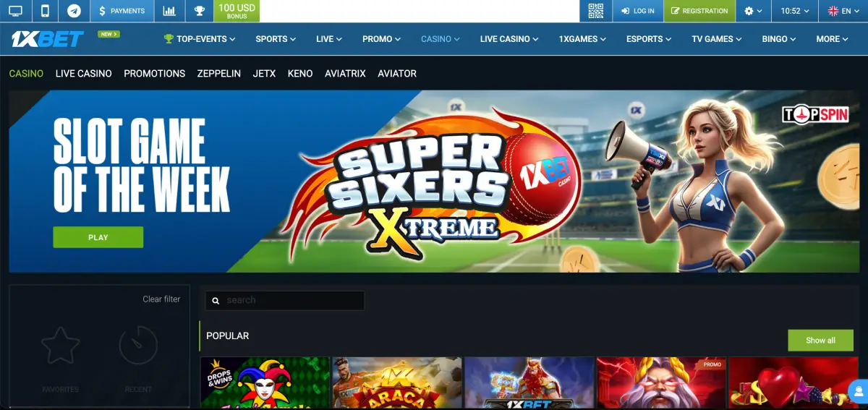Expand the Top-Events menu
The image size is (868, 410).
coord(200,39)
